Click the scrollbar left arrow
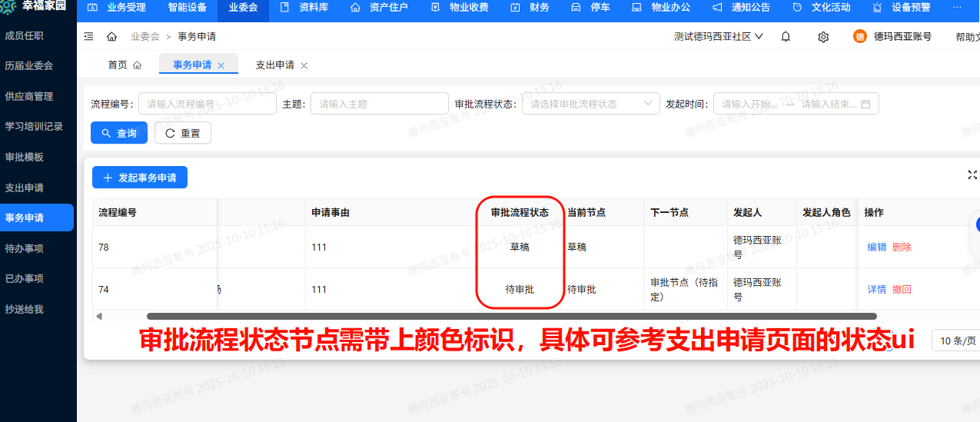 tap(98, 316)
